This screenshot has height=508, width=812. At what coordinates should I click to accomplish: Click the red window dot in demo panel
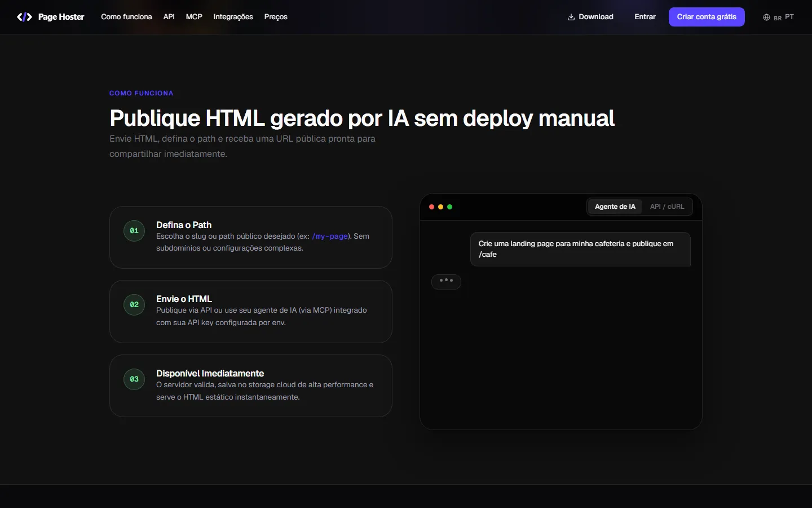tap(432, 207)
